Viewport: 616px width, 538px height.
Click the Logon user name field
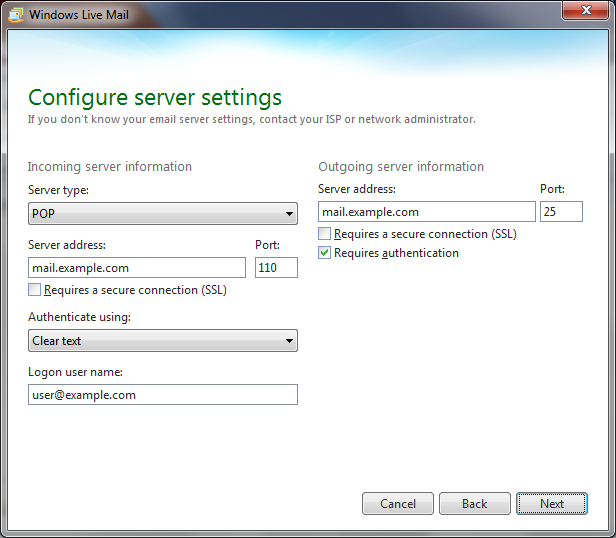(163, 395)
